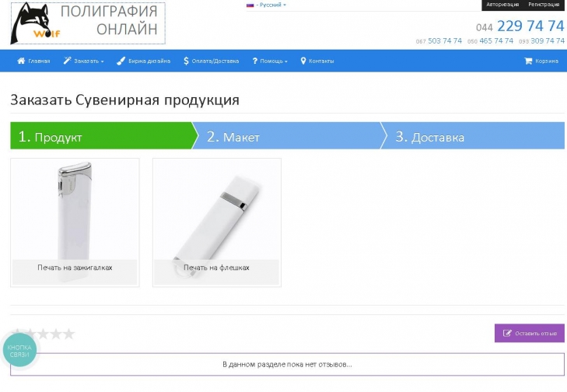Click the dollar icon for Оплата/Доставка
The image size is (567, 392).
[186, 61]
